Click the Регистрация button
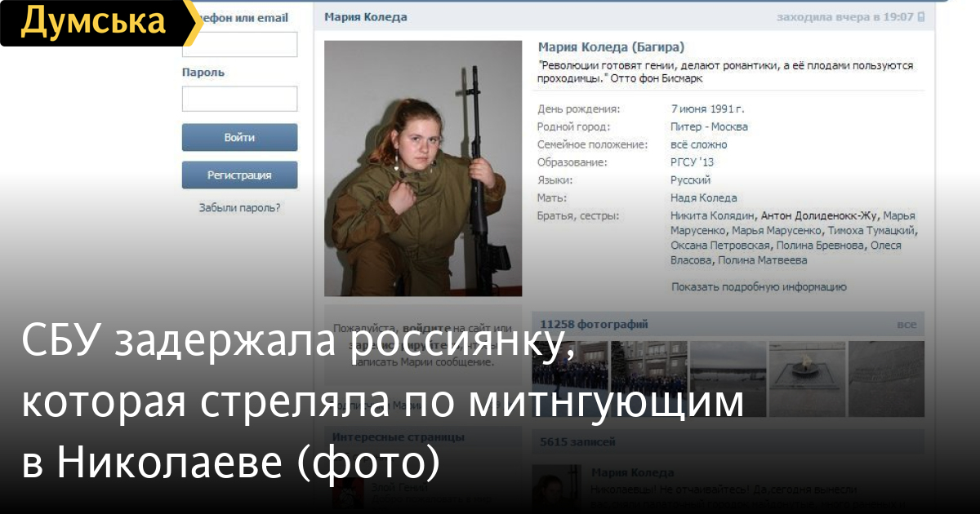980x514 pixels. click(x=239, y=175)
